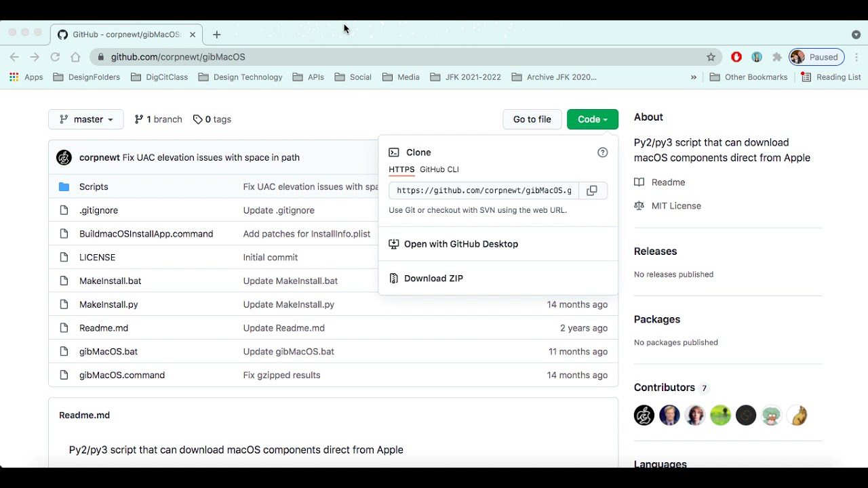Show the hidden bookmarks overflow chevron
This screenshot has height=488, width=868.
[x=694, y=77]
